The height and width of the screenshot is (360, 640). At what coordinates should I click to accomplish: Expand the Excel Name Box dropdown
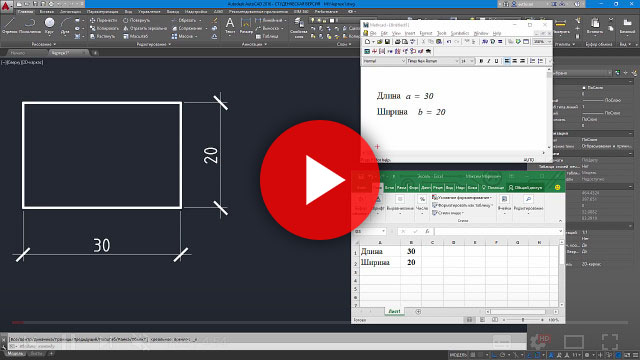[x=383, y=231]
